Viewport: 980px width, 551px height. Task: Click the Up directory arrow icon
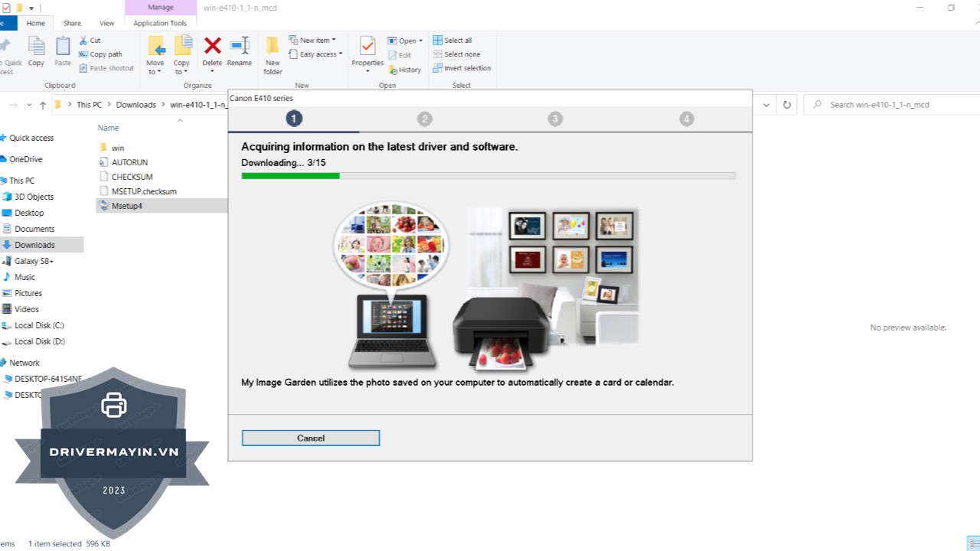click(x=43, y=105)
